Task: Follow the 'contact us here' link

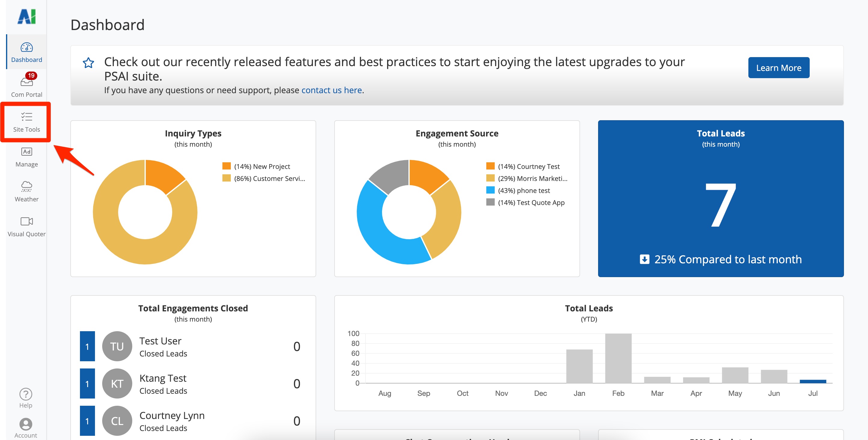Action: 331,90
